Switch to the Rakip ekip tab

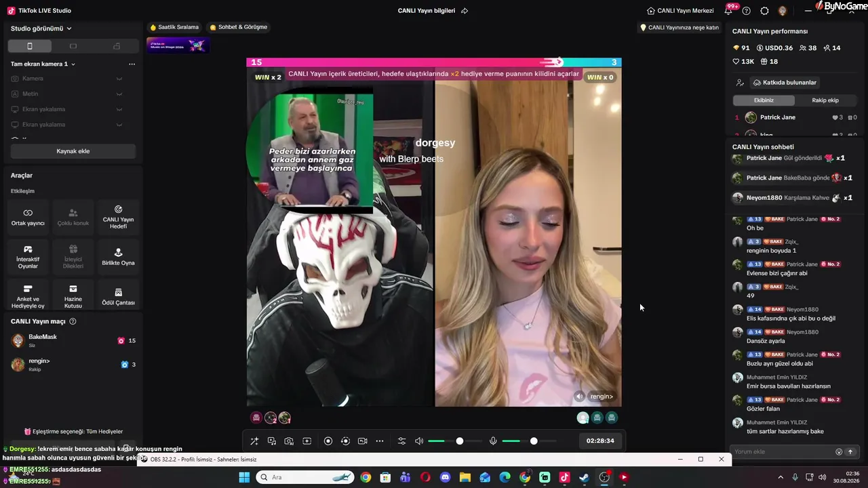tap(825, 100)
